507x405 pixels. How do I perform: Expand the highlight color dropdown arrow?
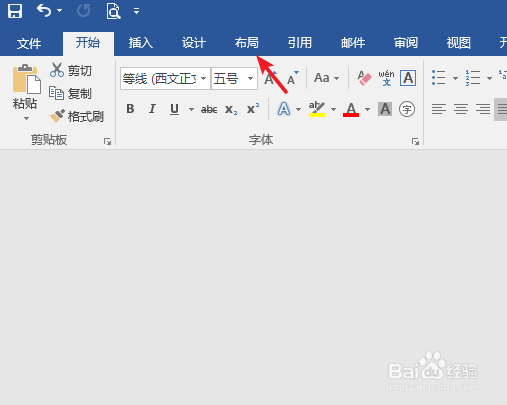coord(333,109)
